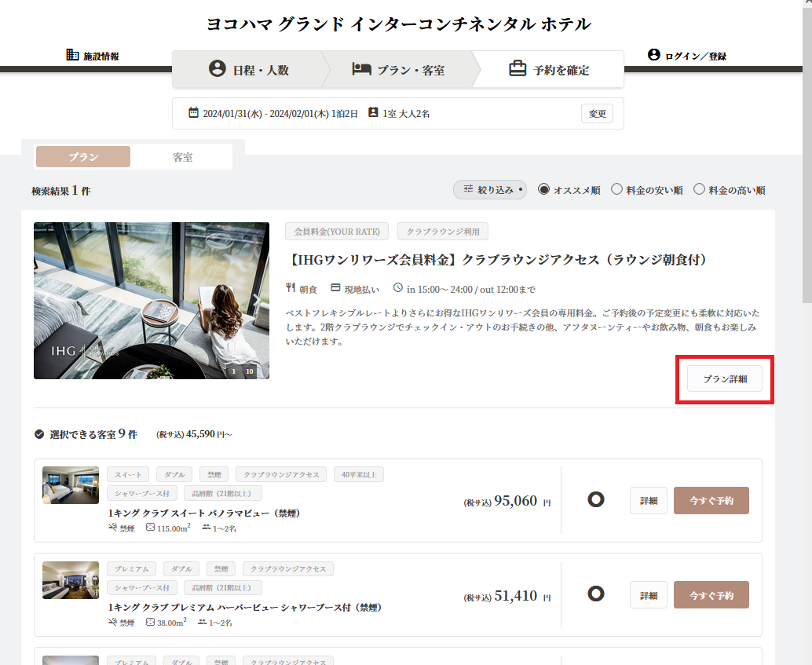Select 料金の高い順 sort option
Viewport: 812px width, 665px height.
(699, 189)
